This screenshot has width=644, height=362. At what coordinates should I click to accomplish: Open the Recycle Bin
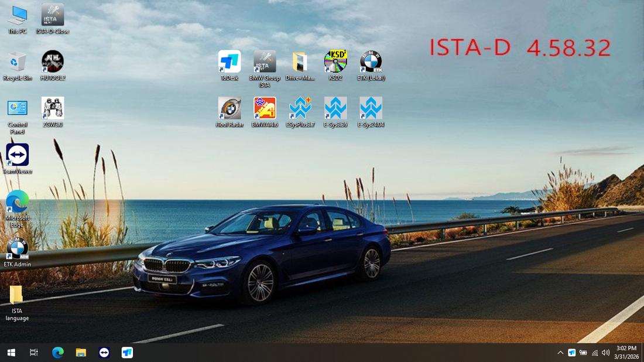(x=17, y=66)
